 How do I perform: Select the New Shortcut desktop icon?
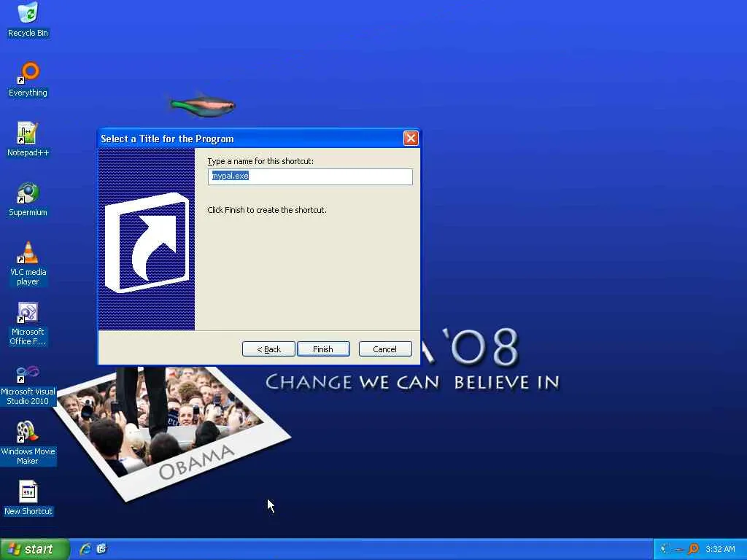pos(28,498)
